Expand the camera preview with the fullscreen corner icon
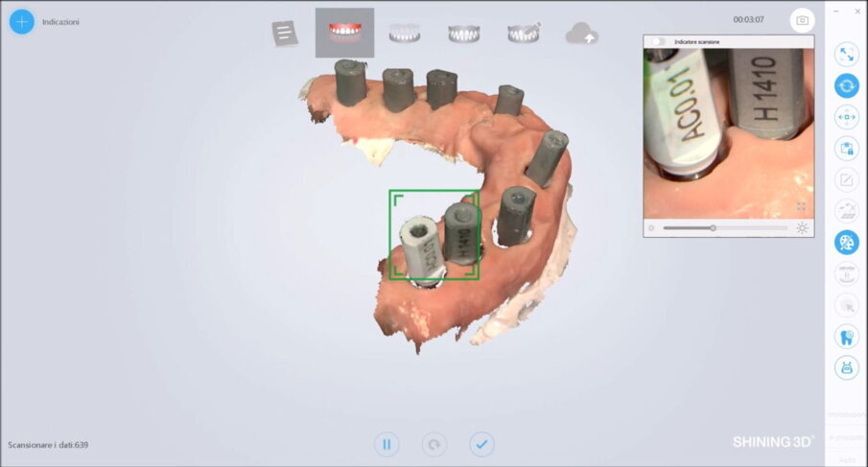868x467 pixels. tap(801, 206)
